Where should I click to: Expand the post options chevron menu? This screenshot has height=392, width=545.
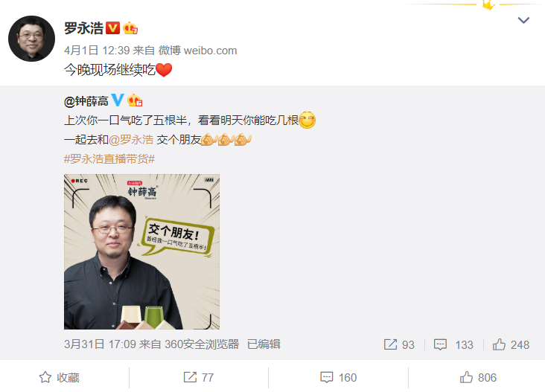pyautogui.click(x=523, y=21)
